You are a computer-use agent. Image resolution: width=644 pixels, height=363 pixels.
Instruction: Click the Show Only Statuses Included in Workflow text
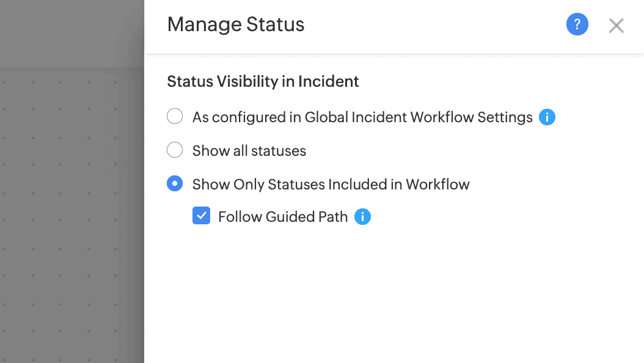(331, 184)
